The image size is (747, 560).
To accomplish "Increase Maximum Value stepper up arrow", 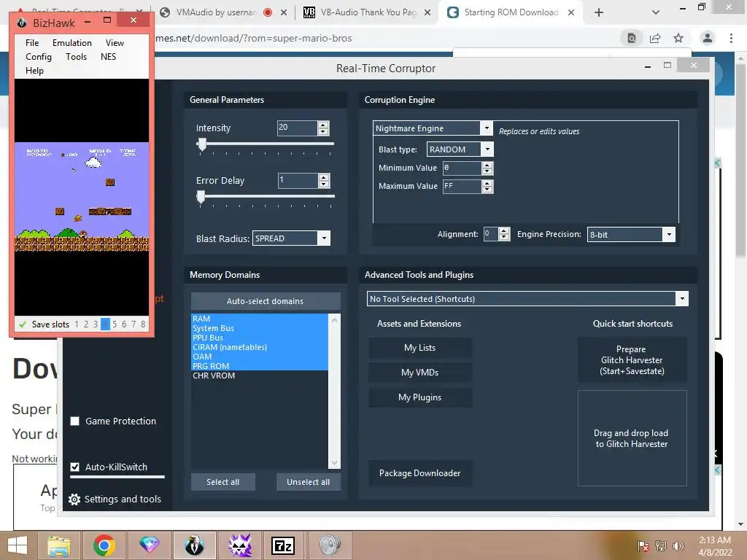I will point(487,183).
